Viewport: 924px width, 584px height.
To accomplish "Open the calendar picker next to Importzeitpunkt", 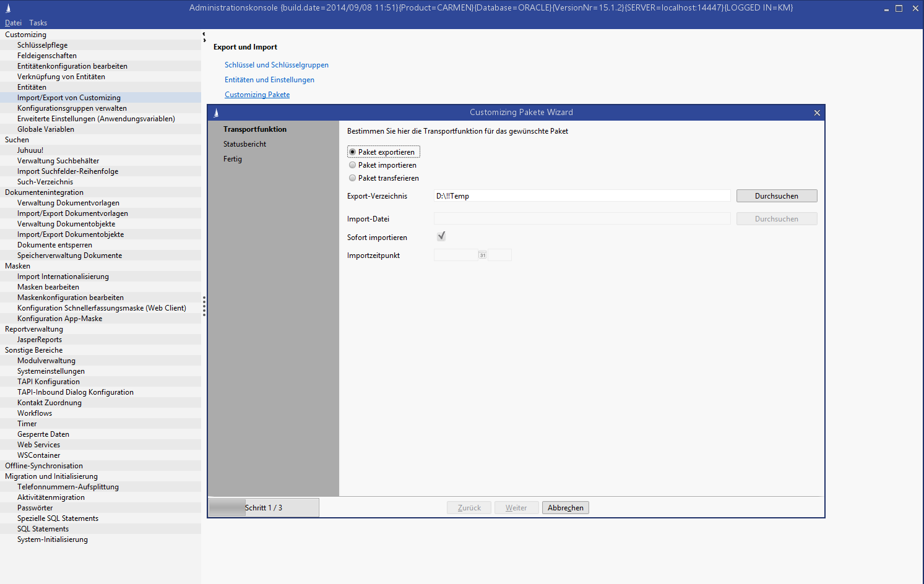I will pyautogui.click(x=483, y=255).
